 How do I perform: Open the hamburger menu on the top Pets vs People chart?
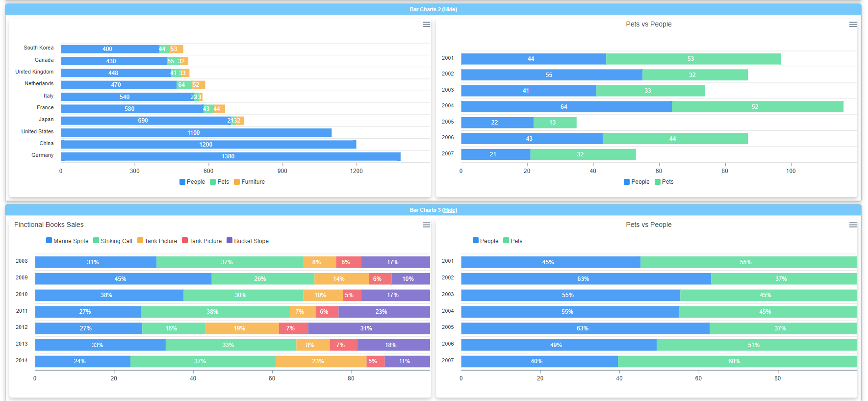(x=853, y=25)
